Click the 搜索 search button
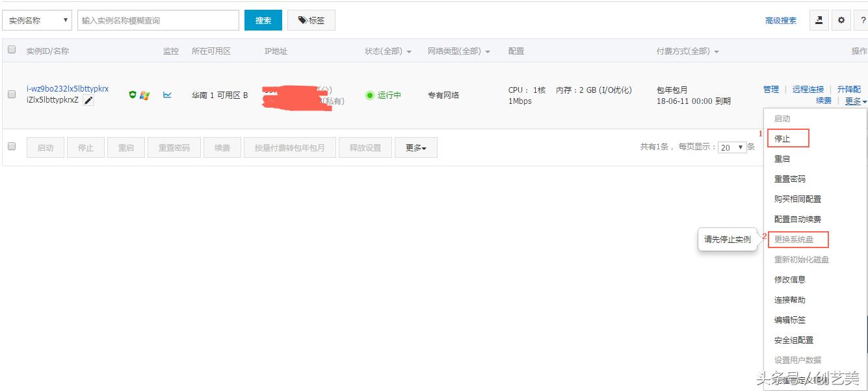 click(263, 20)
